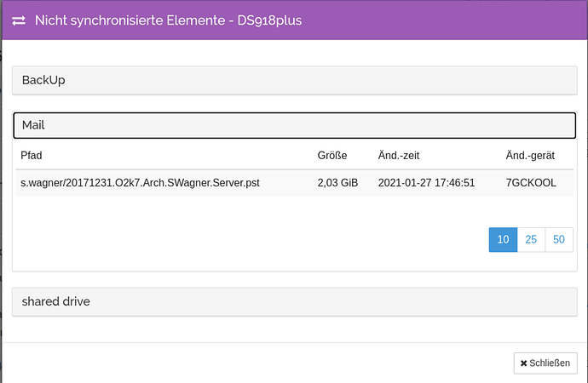Click the 2,03 GiB size cell
This screenshot has height=383, width=588.
click(337, 183)
